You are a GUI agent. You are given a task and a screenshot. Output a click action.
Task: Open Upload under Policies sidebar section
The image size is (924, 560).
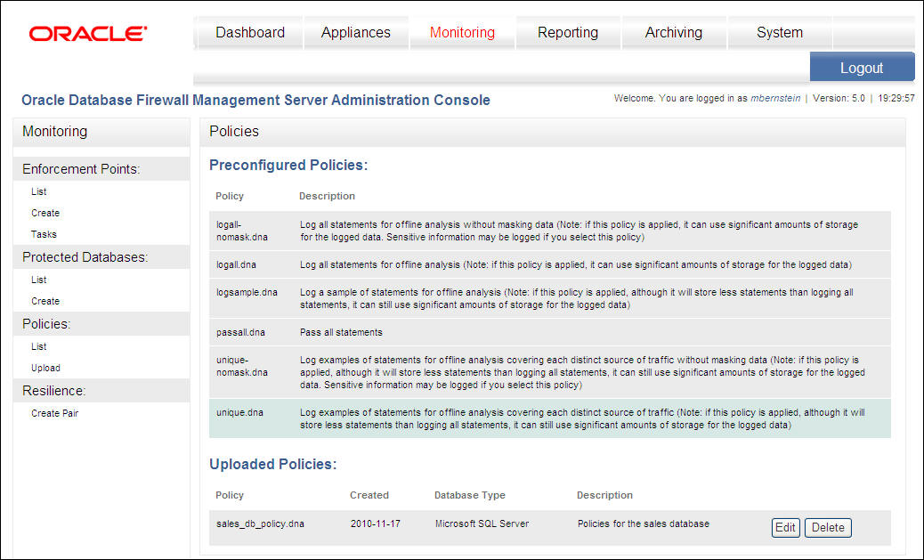point(46,368)
